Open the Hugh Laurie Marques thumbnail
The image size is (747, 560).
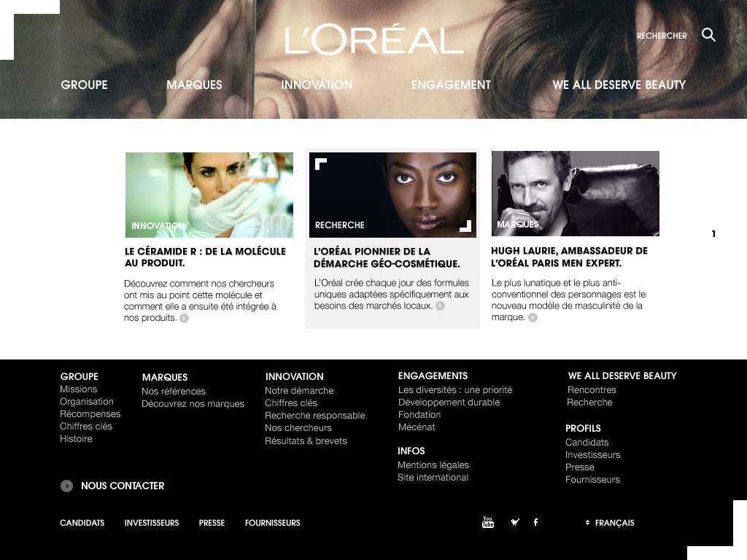click(575, 193)
